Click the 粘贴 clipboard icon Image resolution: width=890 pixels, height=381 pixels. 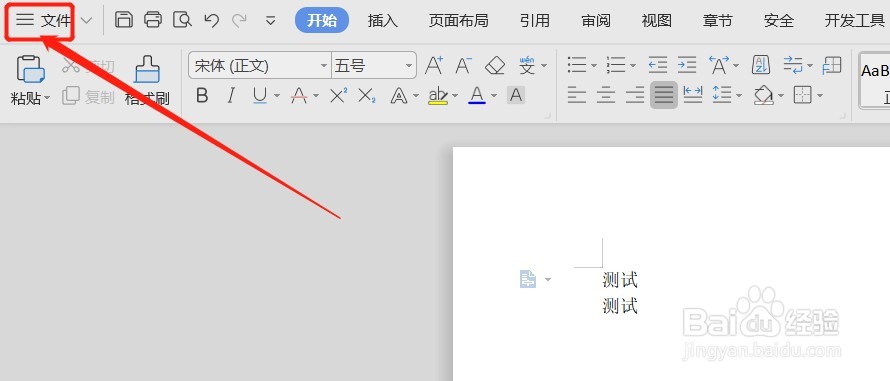click(31, 70)
